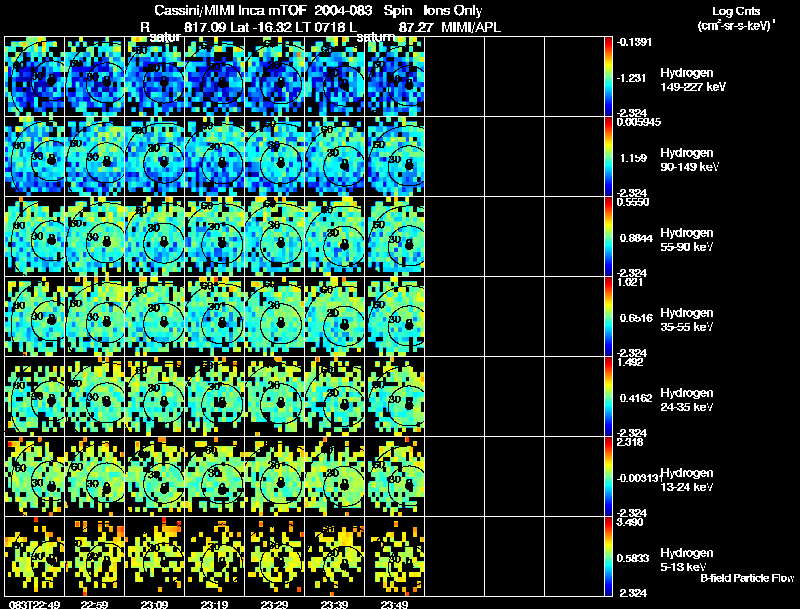Click the color scale value '0.4162'
The width and height of the screenshot is (800, 609).
tap(636, 398)
